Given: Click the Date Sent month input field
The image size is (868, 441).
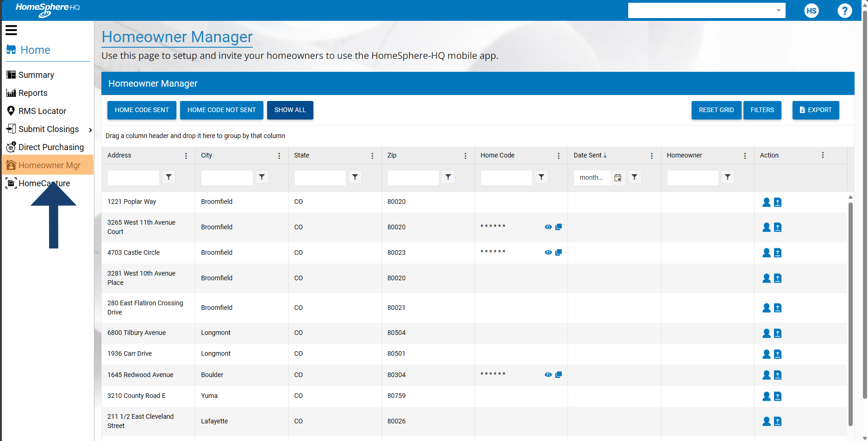Looking at the screenshot, I should 592,177.
